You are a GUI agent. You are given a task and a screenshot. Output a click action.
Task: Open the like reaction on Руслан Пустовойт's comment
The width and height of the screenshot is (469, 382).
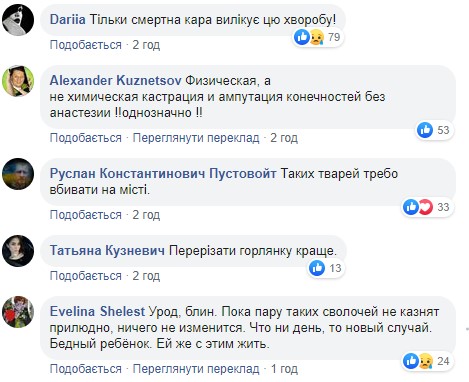click(x=411, y=207)
